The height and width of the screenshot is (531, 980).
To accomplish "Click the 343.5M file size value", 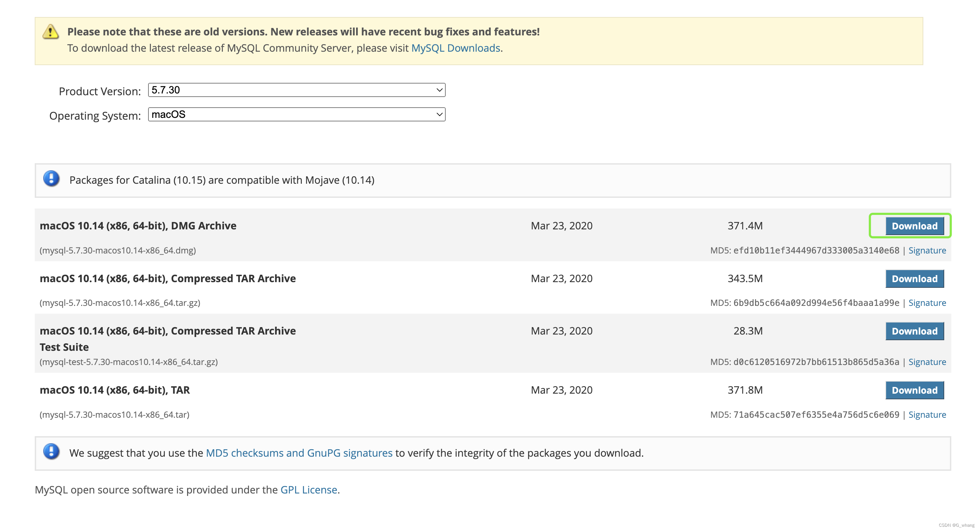I will 745,278.
